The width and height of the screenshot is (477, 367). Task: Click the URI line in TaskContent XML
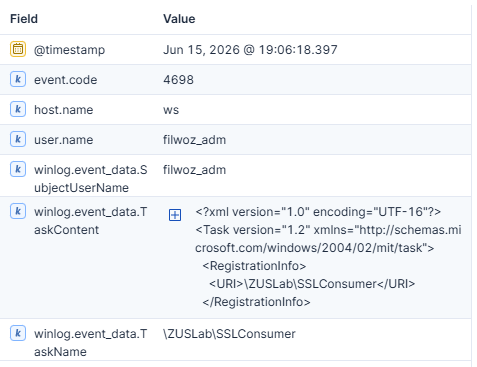312,284
